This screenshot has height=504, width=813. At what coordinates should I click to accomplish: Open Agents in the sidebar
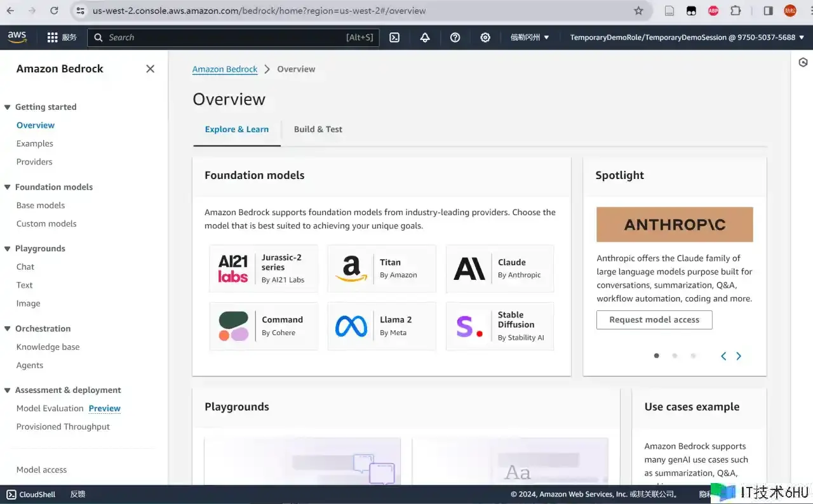[30, 366]
